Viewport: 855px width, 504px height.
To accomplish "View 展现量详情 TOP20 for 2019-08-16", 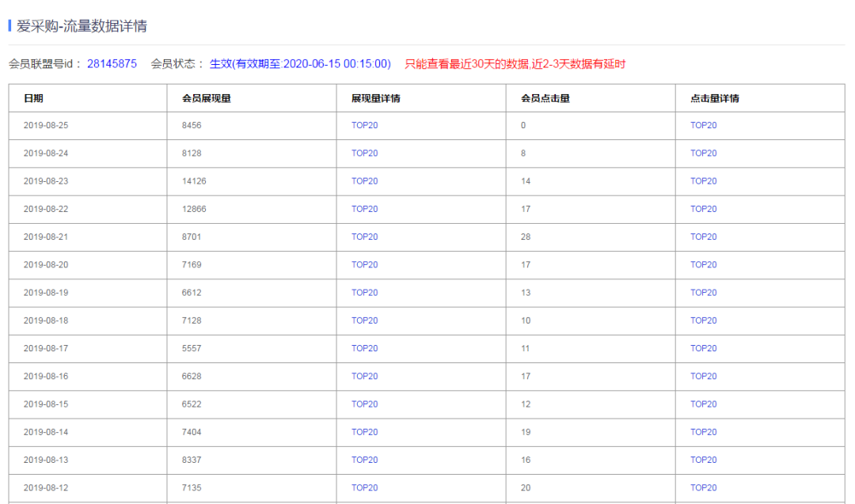I will click(364, 376).
